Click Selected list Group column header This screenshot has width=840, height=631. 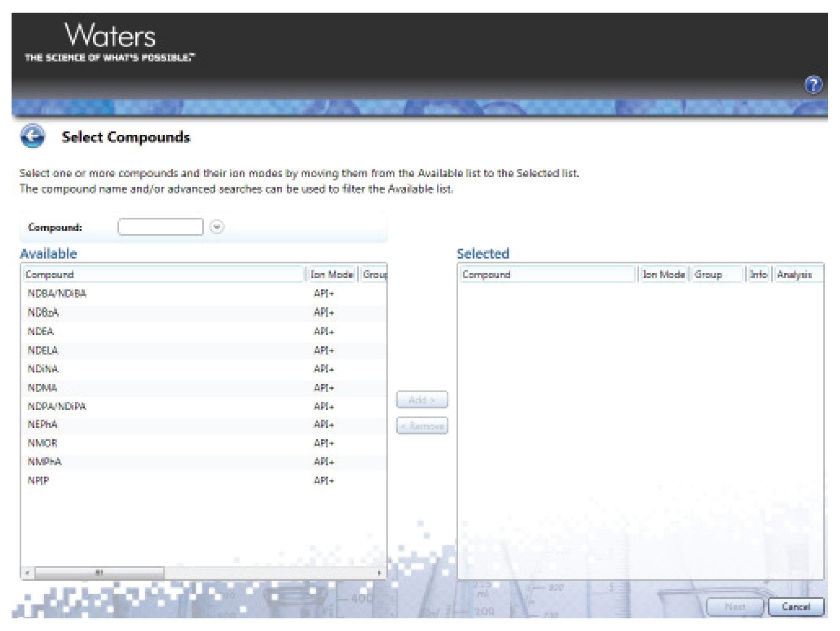(x=716, y=275)
